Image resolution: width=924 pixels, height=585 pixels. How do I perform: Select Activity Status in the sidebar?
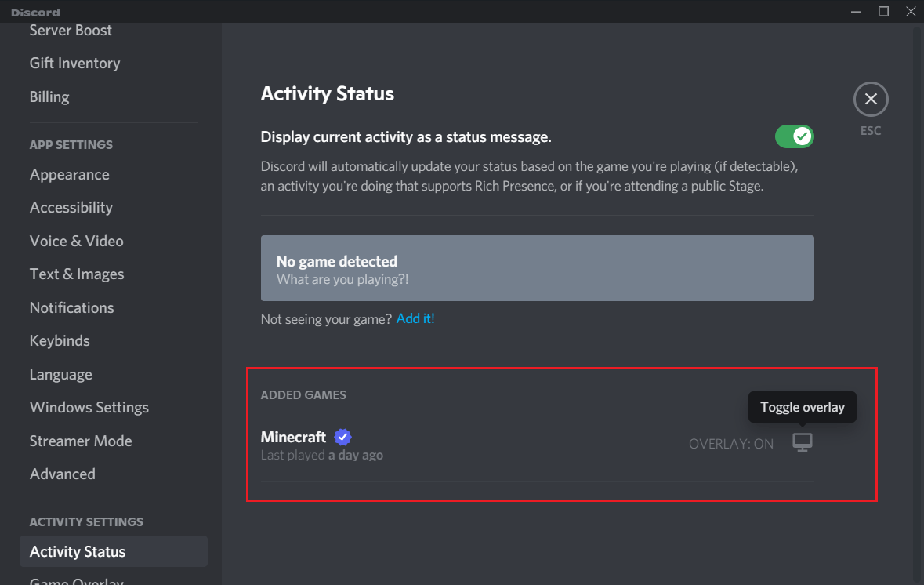click(x=77, y=551)
